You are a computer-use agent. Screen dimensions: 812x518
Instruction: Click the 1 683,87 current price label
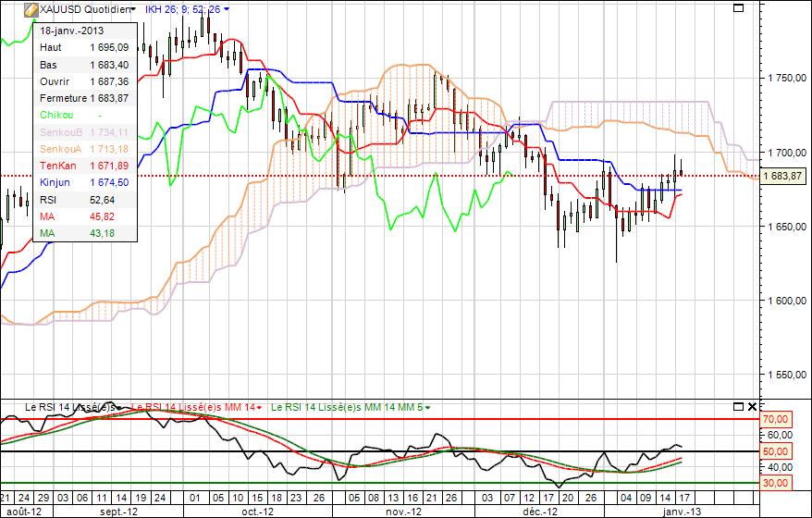click(785, 176)
